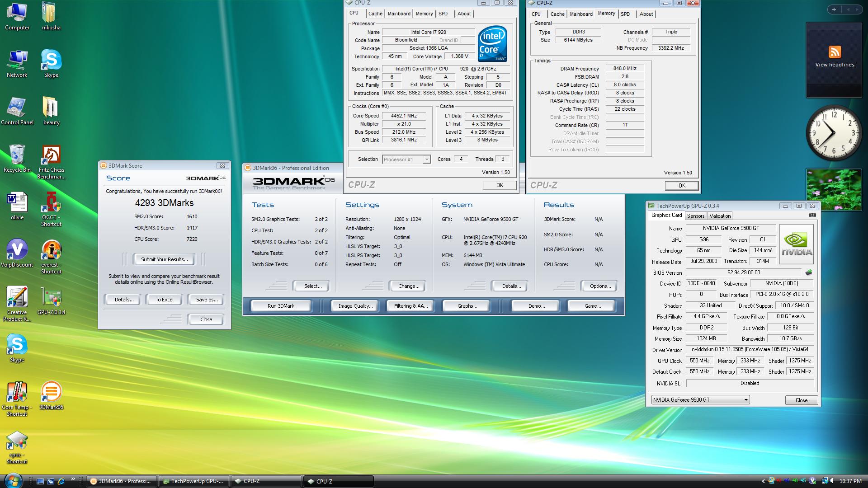The width and height of the screenshot is (868, 488).
Task: Switch to Sensors tab in GPU-Z
Action: [696, 216]
